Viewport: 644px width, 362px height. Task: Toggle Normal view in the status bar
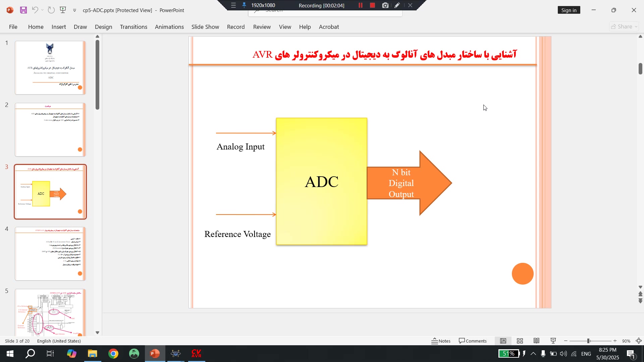(503, 341)
